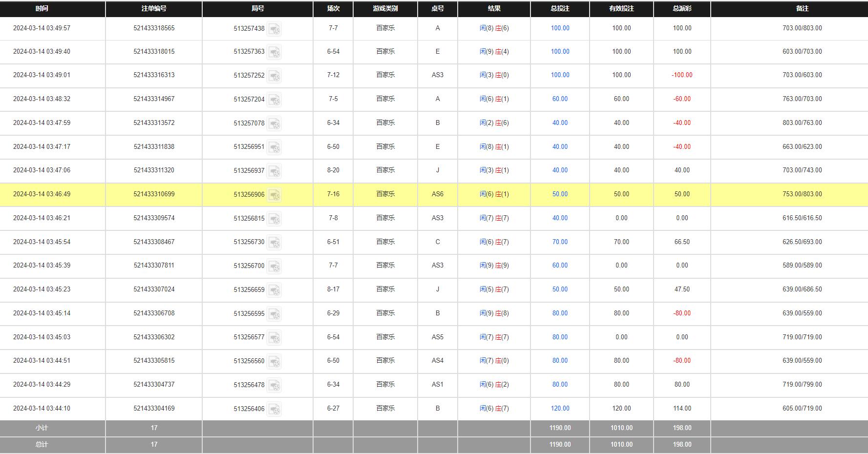This screenshot has width=868, height=454.
Task: Select timestamp 2024-03-14 03:44:10
Action: (x=42, y=408)
